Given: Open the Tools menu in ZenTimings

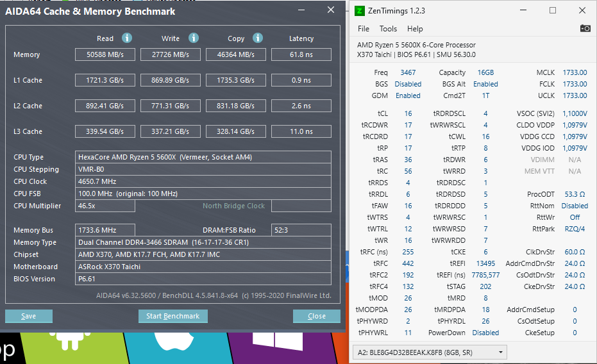Looking at the screenshot, I should 388,29.
